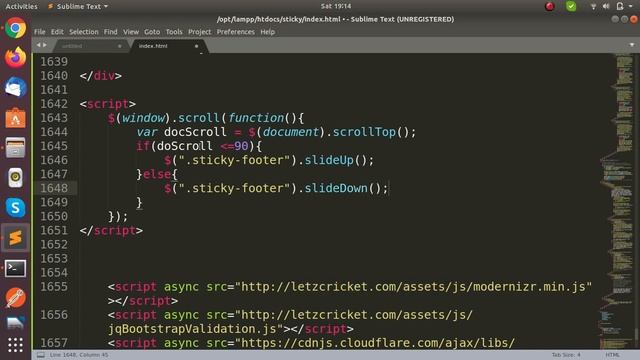Click unsaved dot on index.html tab
Viewport: 640px width, 360px height.
click(196, 46)
